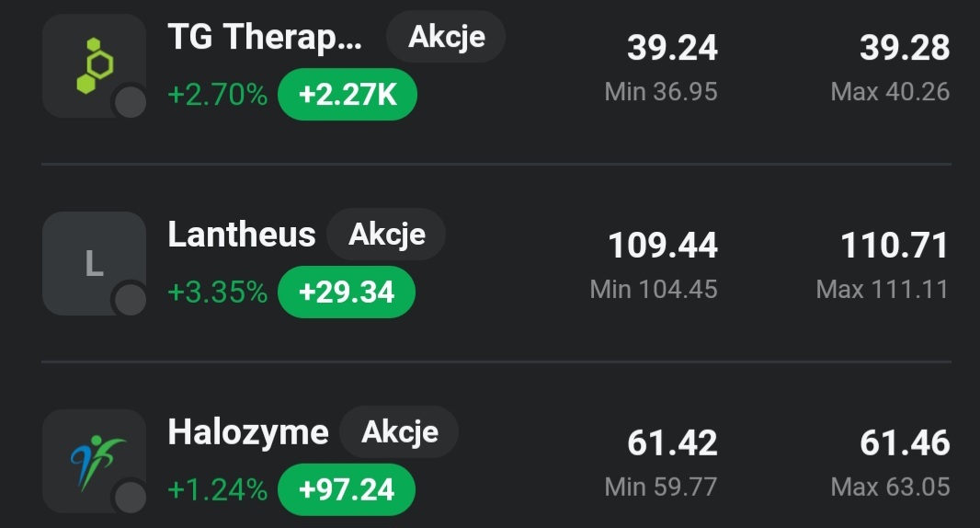
Task: Tap the 109.44 sell price for Lantheus
Action: pyautogui.click(x=662, y=246)
